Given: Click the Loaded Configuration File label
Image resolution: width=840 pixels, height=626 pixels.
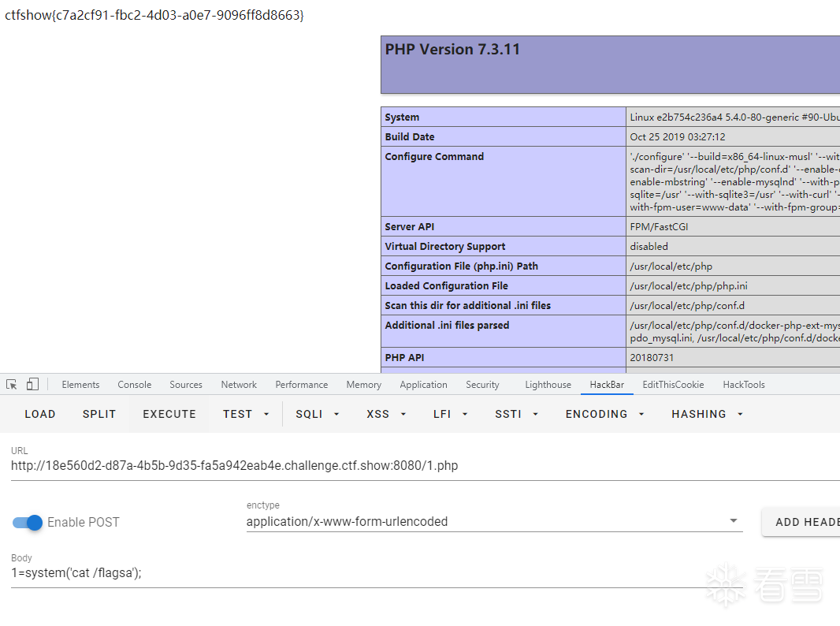Looking at the screenshot, I should tap(446, 286).
